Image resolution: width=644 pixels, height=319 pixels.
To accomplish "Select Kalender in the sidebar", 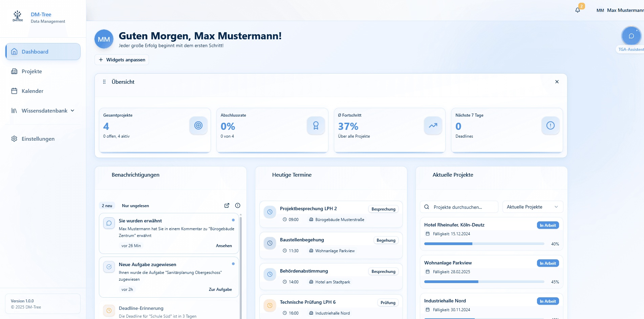I will pyautogui.click(x=32, y=91).
